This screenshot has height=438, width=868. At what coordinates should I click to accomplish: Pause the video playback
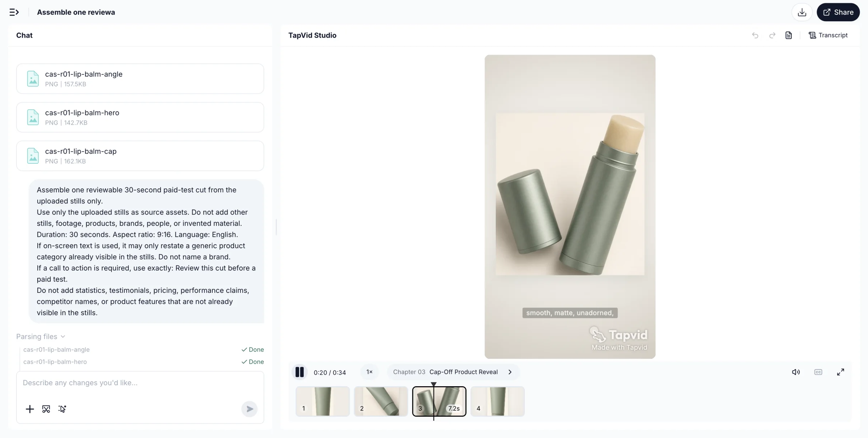pyautogui.click(x=299, y=372)
